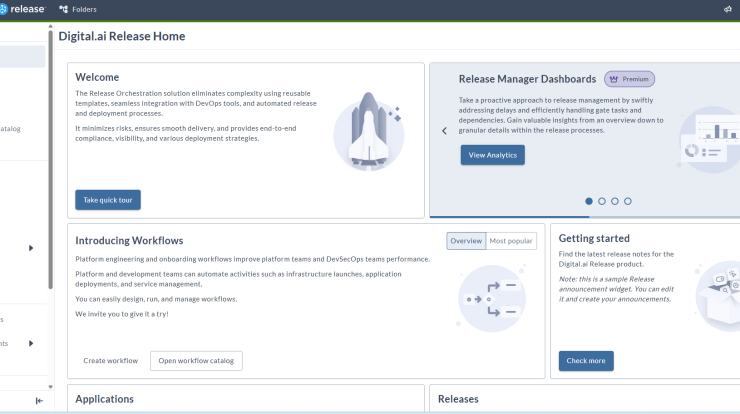Click the workflow diagram illustration
The image size is (740, 414).
pyautogui.click(x=491, y=298)
